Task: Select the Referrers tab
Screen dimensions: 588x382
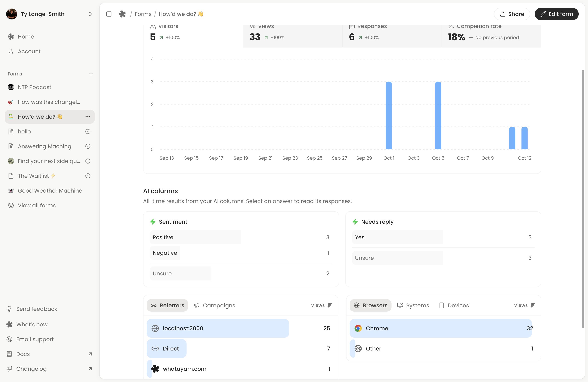Action: pyautogui.click(x=167, y=305)
